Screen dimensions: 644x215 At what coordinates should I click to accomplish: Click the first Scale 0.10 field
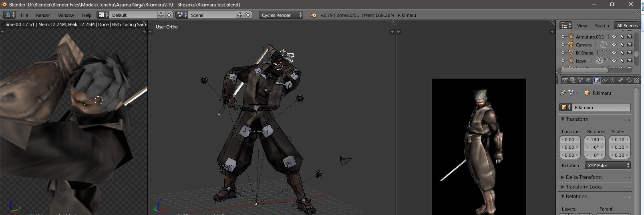[620, 139]
